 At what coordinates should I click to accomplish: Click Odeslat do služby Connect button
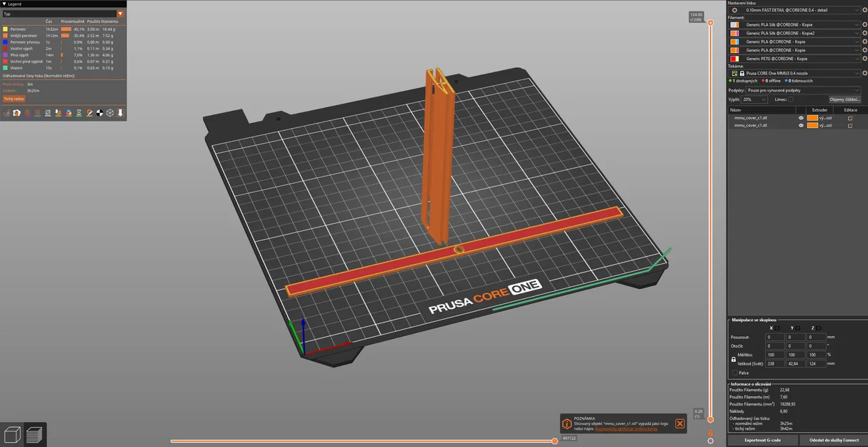[833, 440]
